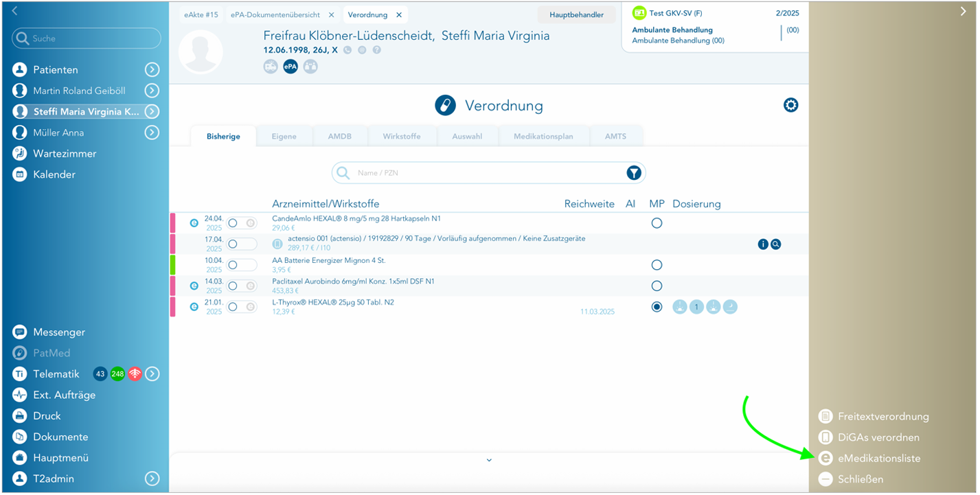Close the ePA-Dokumentenübersicht tab
Screen dimensions: 980x495
pyautogui.click(x=332, y=15)
